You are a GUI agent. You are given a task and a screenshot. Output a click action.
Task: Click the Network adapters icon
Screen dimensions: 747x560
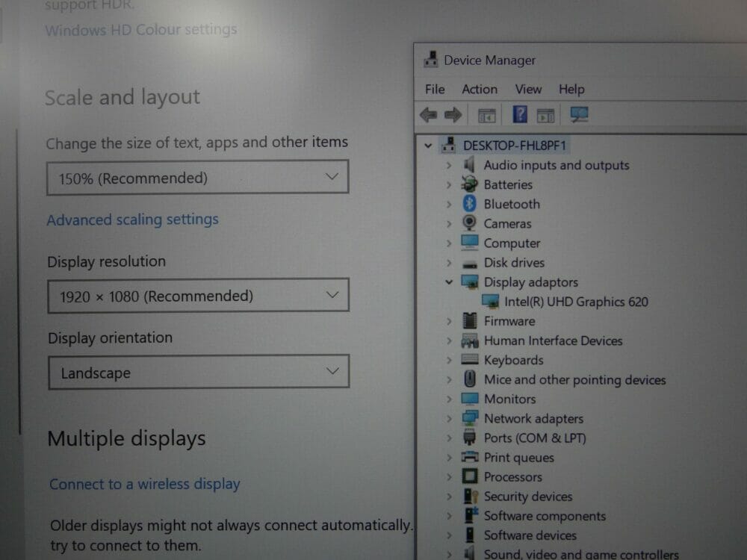click(x=470, y=418)
